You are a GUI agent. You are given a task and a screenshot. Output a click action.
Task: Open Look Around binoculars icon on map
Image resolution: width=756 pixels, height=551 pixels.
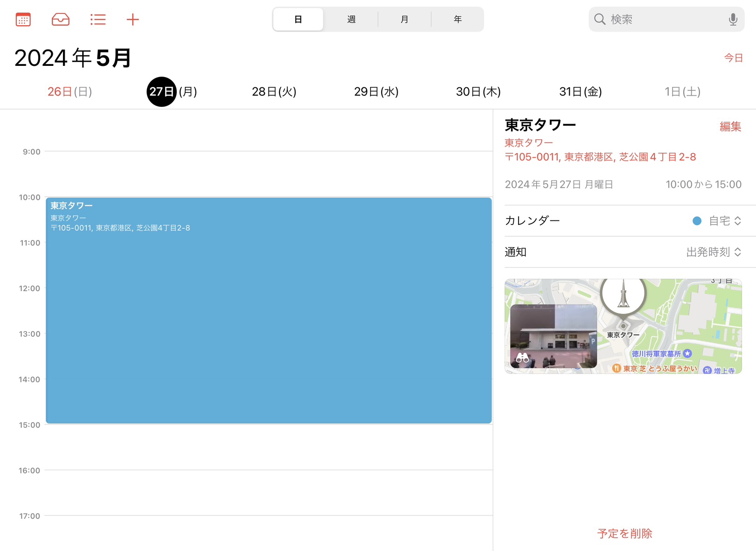[522, 358]
